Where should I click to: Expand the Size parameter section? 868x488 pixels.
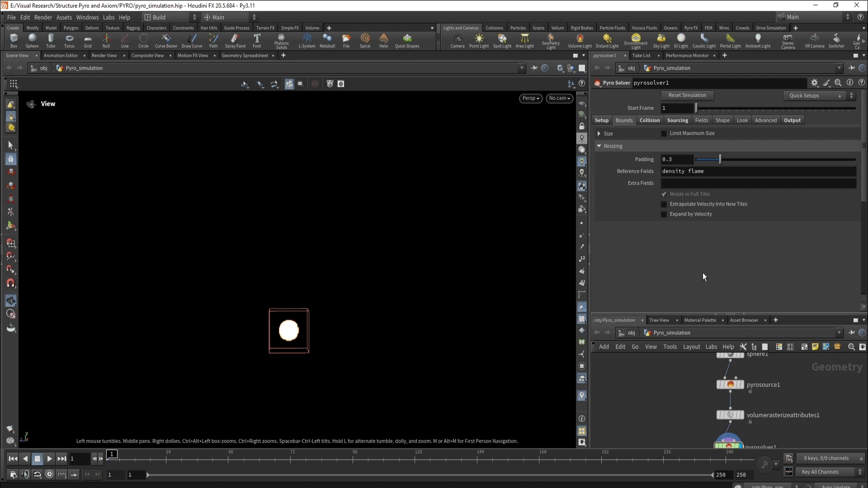pos(599,134)
